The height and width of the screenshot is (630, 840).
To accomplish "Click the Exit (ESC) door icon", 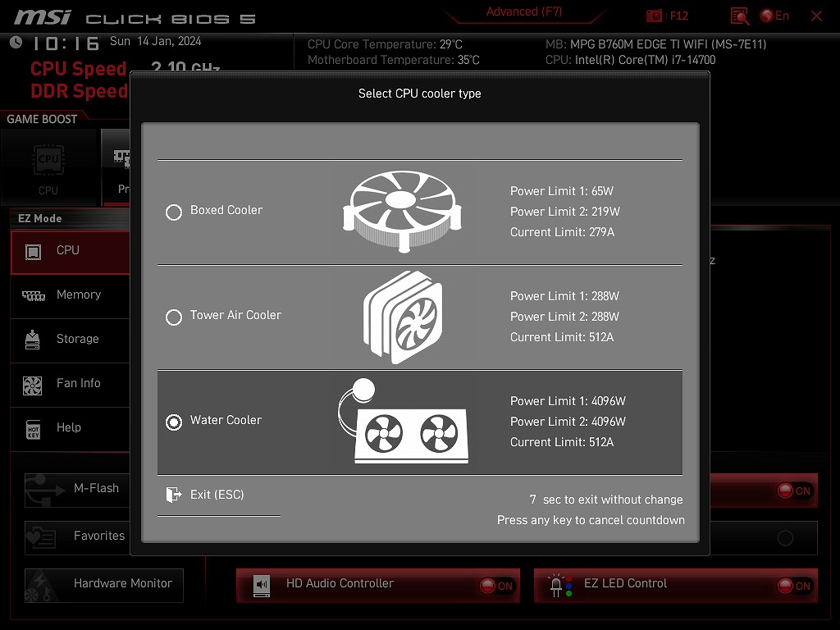I will click(174, 495).
